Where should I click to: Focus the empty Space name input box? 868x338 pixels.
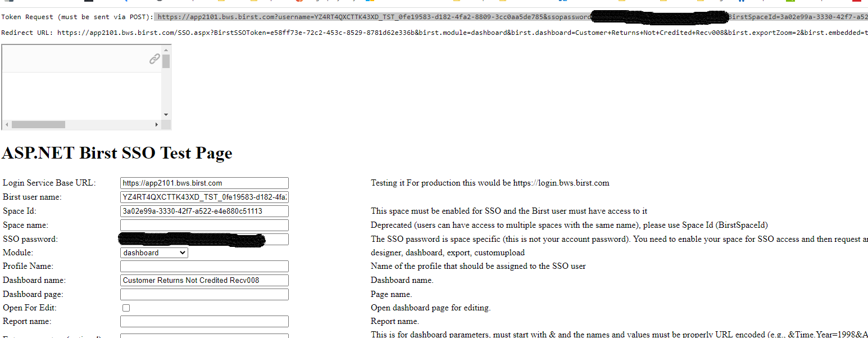(x=204, y=225)
